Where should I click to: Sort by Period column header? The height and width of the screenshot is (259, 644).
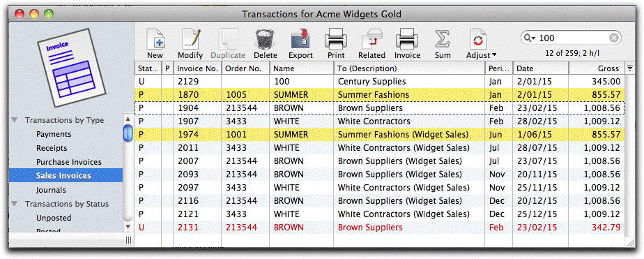498,68
